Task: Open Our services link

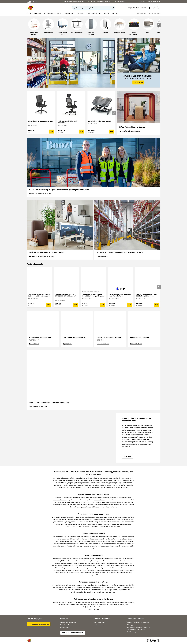Action: pos(142,13)
